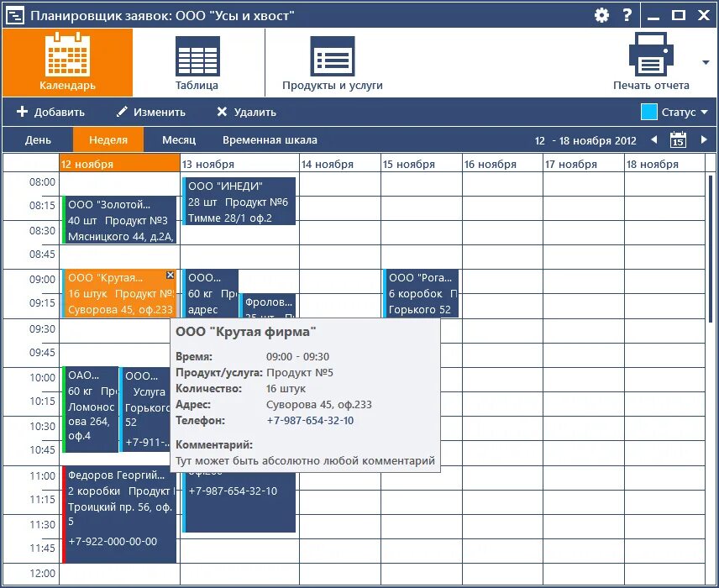Screen dimensions: 719x588
Task: Select the 60 кг appointment on 13 ноября
Action: (x=210, y=293)
